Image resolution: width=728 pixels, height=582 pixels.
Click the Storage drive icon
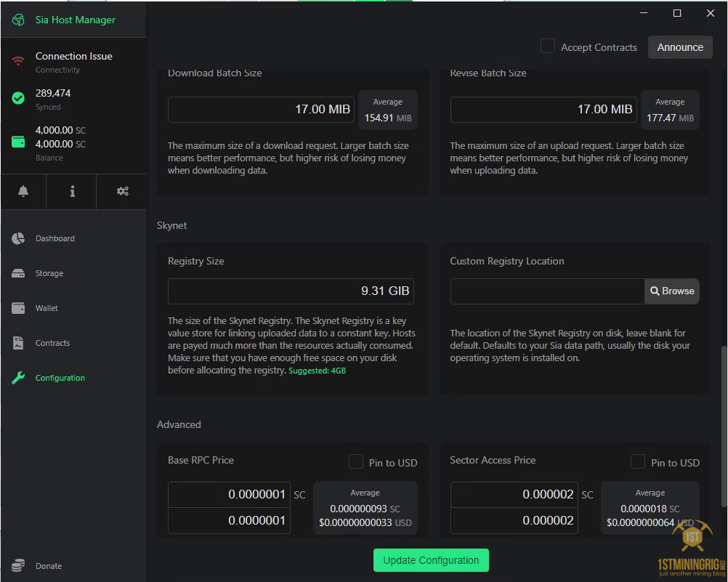point(18,273)
